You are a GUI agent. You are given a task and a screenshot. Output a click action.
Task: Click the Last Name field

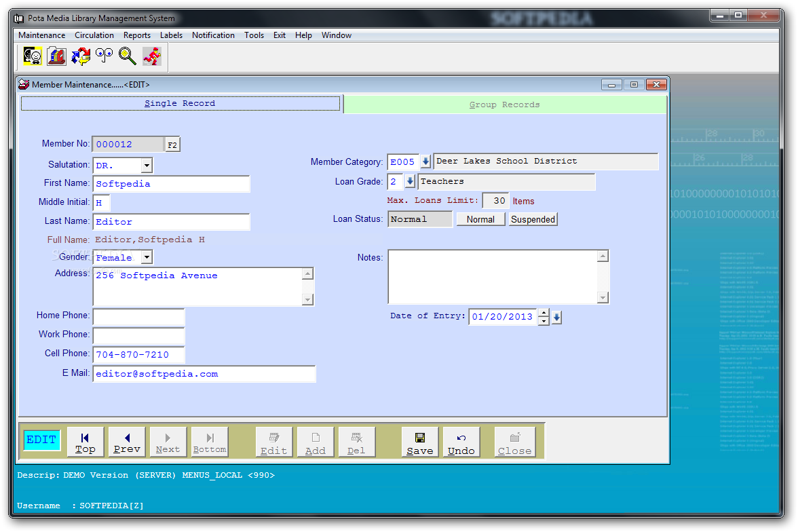[171, 222]
